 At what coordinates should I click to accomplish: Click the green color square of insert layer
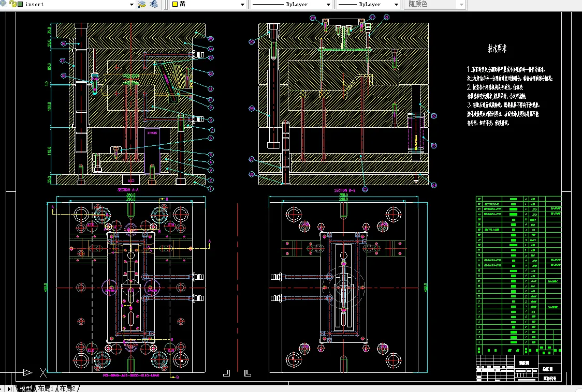point(20,4)
